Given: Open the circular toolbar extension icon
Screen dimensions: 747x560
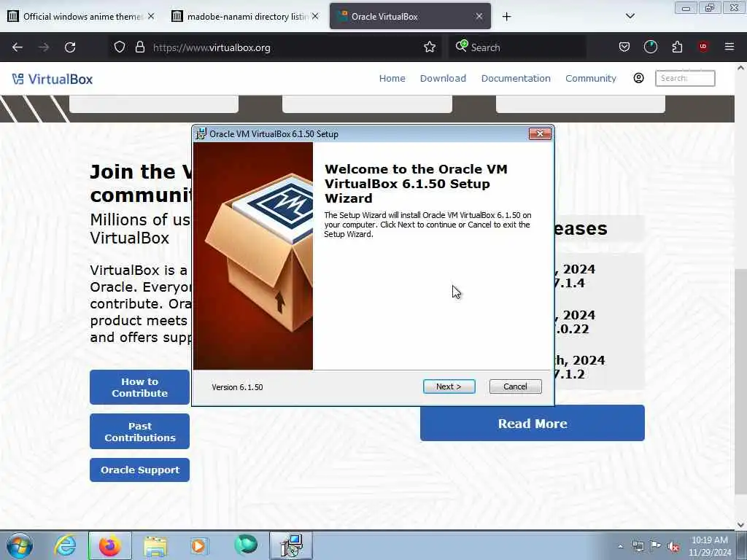Looking at the screenshot, I should tap(650, 47).
